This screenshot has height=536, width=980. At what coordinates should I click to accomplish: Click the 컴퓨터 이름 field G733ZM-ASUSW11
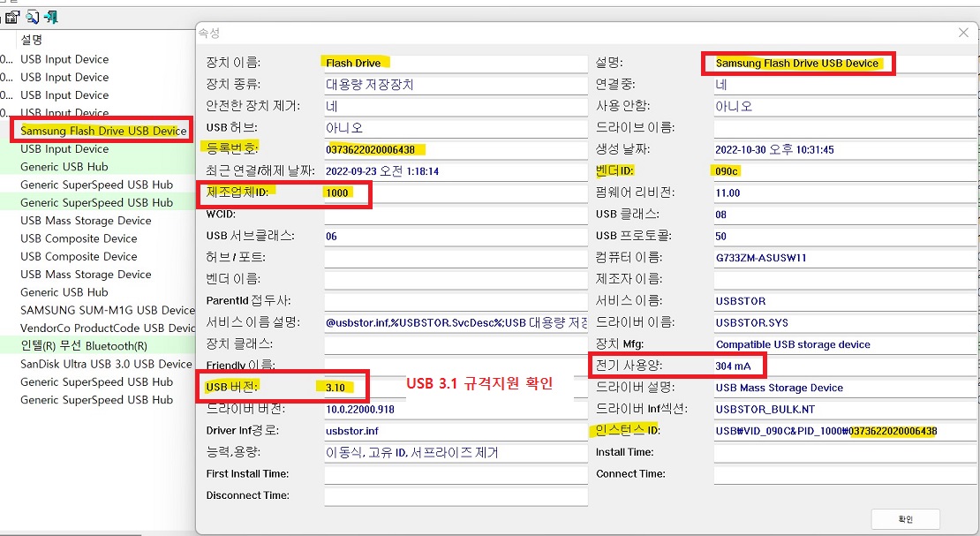pos(845,258)
